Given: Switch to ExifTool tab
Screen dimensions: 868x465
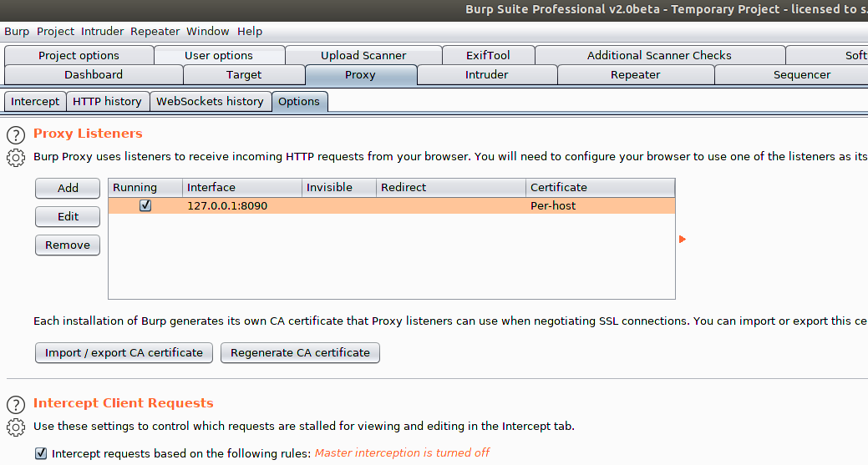Looking at the screenshot, I should pyautogui.click(x=488, y=55).
